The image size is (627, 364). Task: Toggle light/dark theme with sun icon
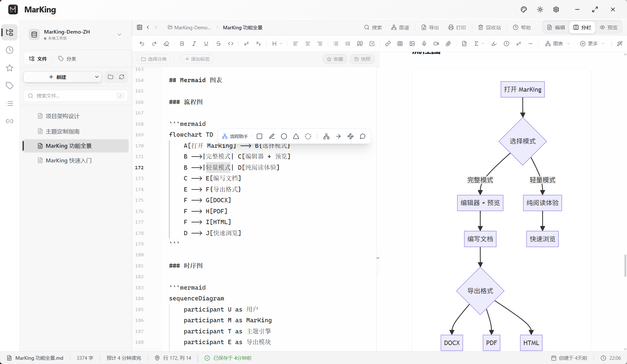(540, 9)
